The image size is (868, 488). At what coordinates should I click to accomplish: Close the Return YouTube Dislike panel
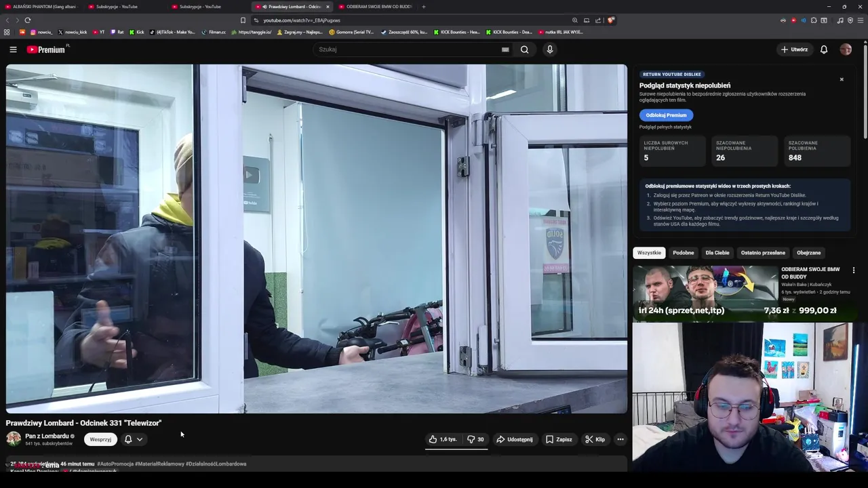coord(842,79)
